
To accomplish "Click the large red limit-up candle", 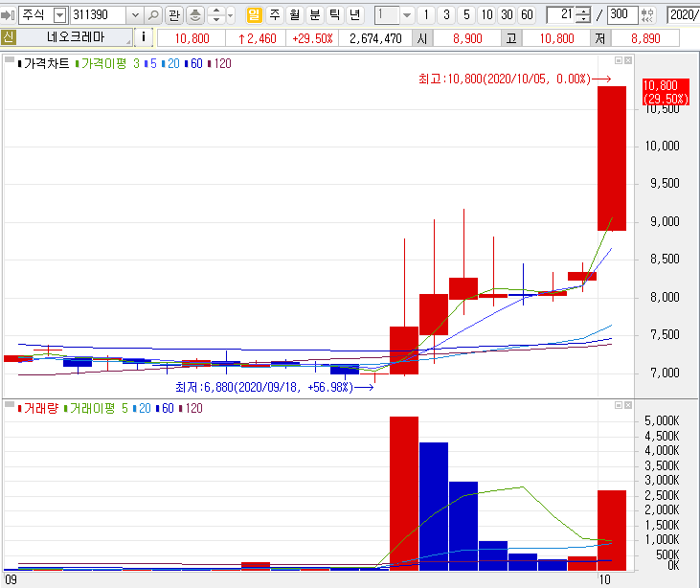I will pos(612,159).
